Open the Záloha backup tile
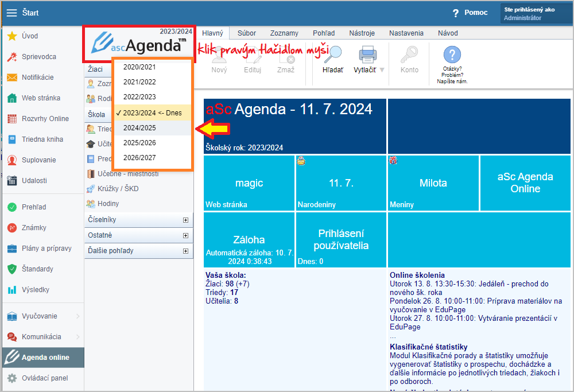574x392 pixels. [x=249, y=240]
